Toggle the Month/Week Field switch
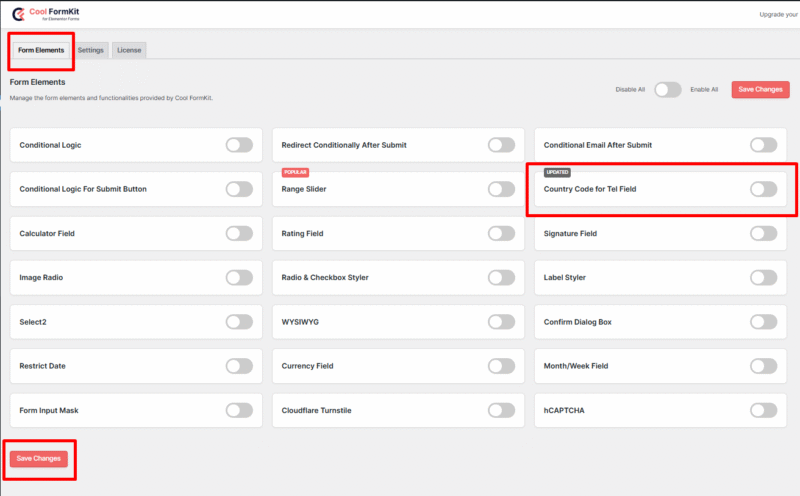The image size is (800, 496). (x=763, y=366)
